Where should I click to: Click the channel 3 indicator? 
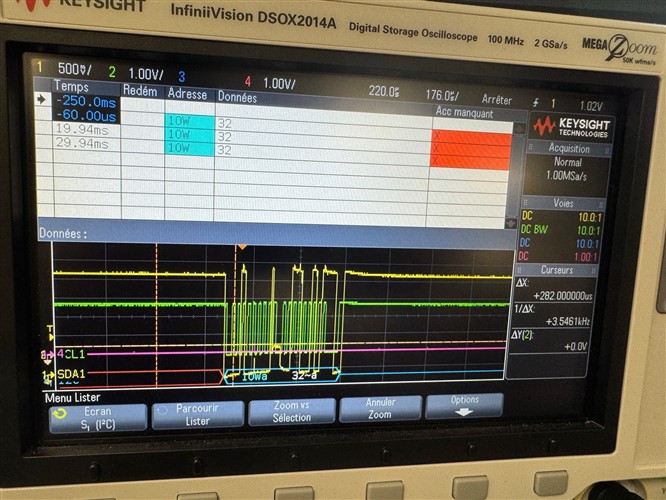[x=181, y=76]
